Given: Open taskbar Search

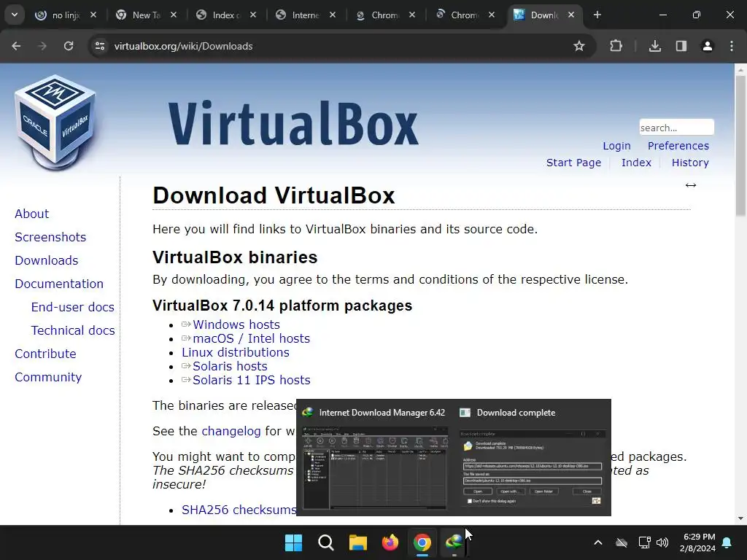Looking at the screenshot, I should [326, 542].
